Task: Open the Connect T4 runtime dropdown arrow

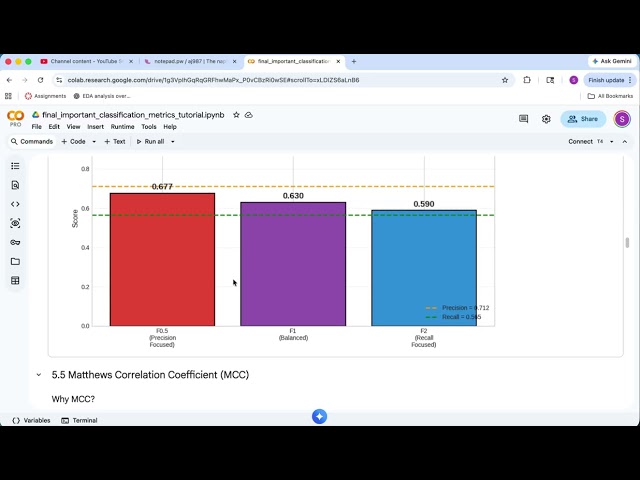Action: point(611,142)
